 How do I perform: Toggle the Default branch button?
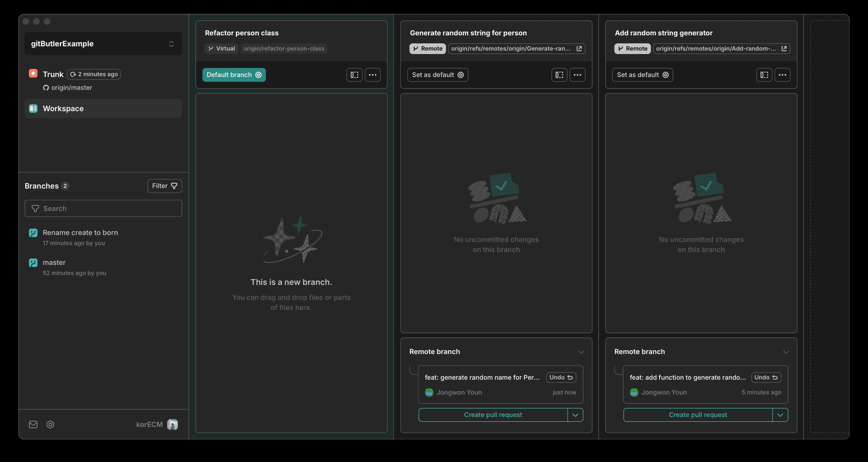click(234, 75)
